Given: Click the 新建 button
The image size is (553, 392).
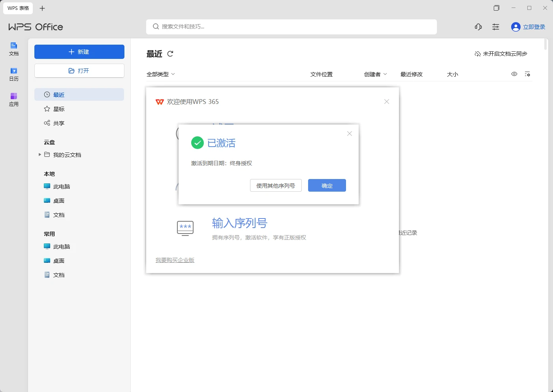Looking at the screenshot, I should point(79,52).
